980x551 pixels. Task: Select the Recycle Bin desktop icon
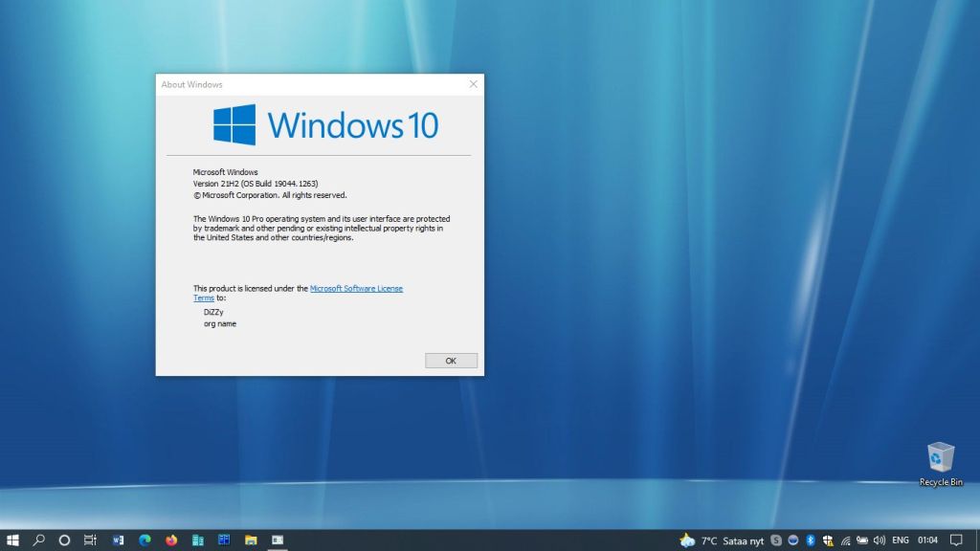[x=941, y=464]
